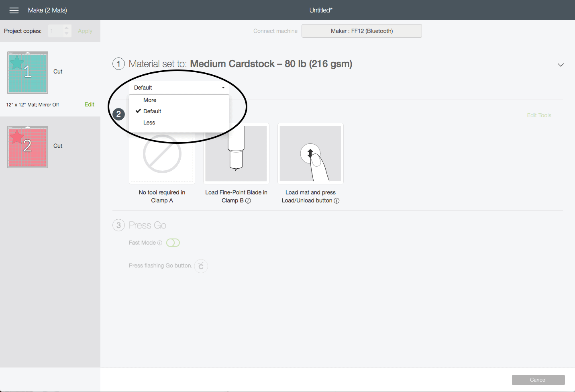Open the Maker FF12 Bluetooth machine selector
Screen dimensions: 575x392
click(361, 31)
